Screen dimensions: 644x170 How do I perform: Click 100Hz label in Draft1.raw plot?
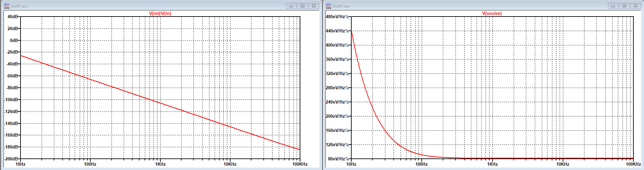tap(421, 164)
